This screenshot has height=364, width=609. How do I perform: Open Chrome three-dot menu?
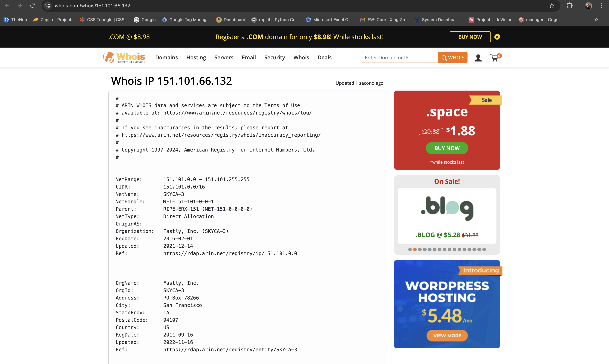(601, 6)
